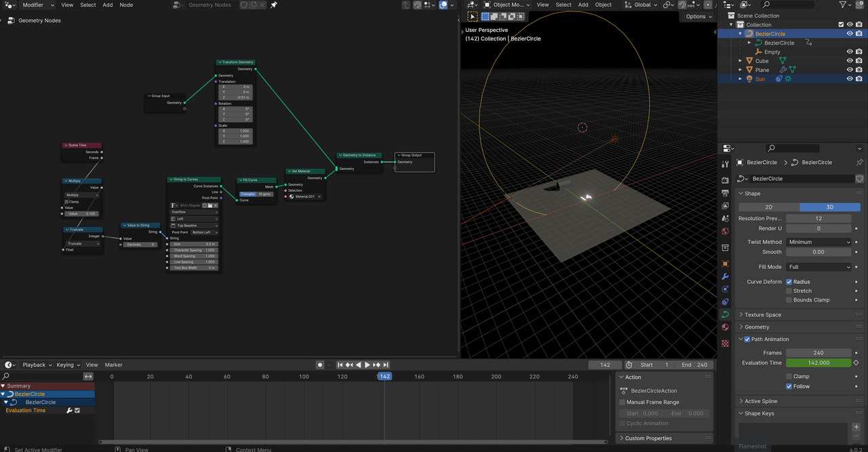868x452 pixels.
Task: Expand the Geometry panel in curve properties
Action: [x=757, y=327]
